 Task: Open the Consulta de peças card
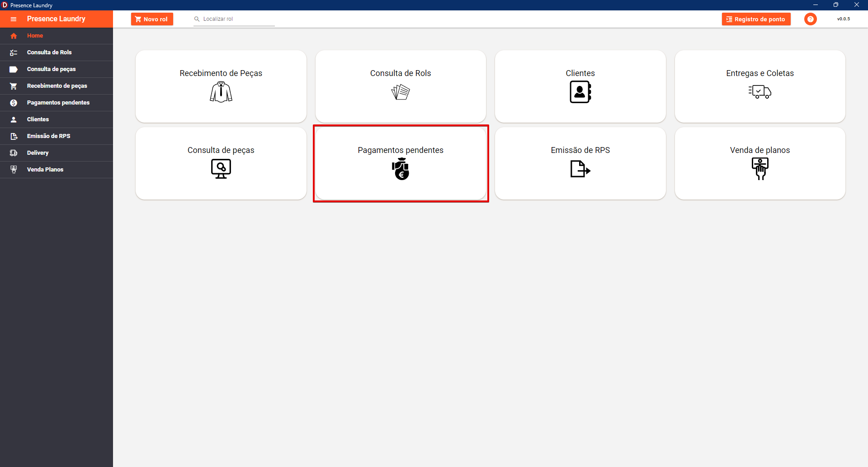pos(221,163)
